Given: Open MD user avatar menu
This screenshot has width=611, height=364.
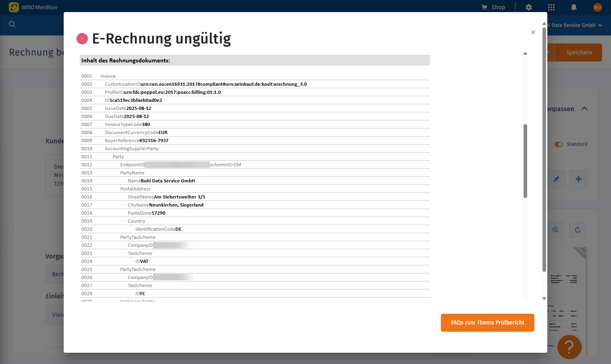Looking at the screenshot, I should (x=597, y=7).
